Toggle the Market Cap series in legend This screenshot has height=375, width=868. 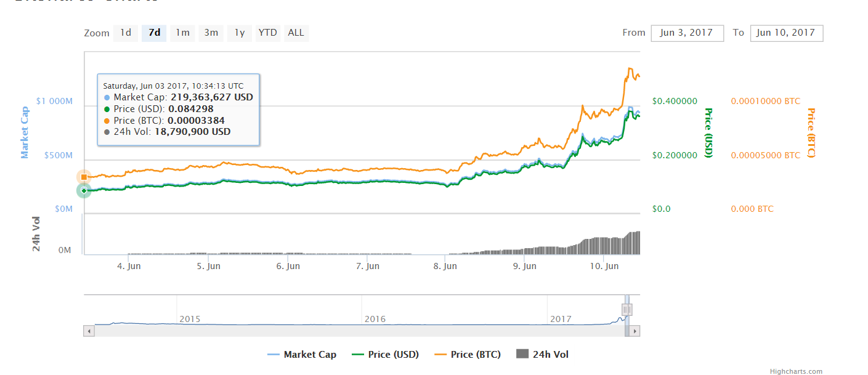click(x=302, y=355)
